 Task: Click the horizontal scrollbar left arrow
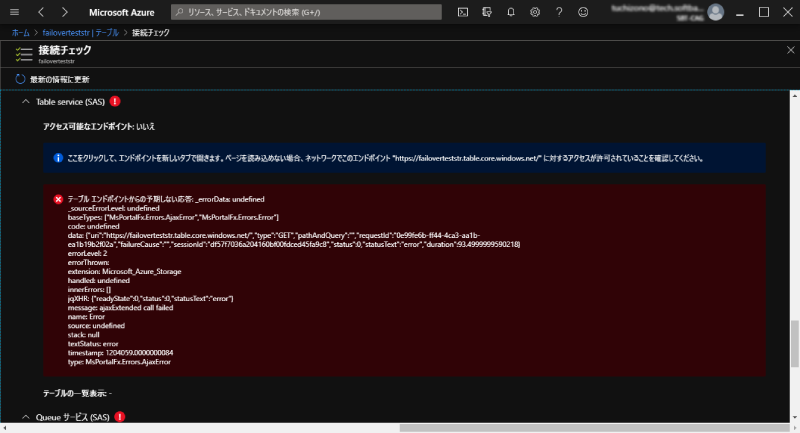pyautogui.click(x=4, y=428)
